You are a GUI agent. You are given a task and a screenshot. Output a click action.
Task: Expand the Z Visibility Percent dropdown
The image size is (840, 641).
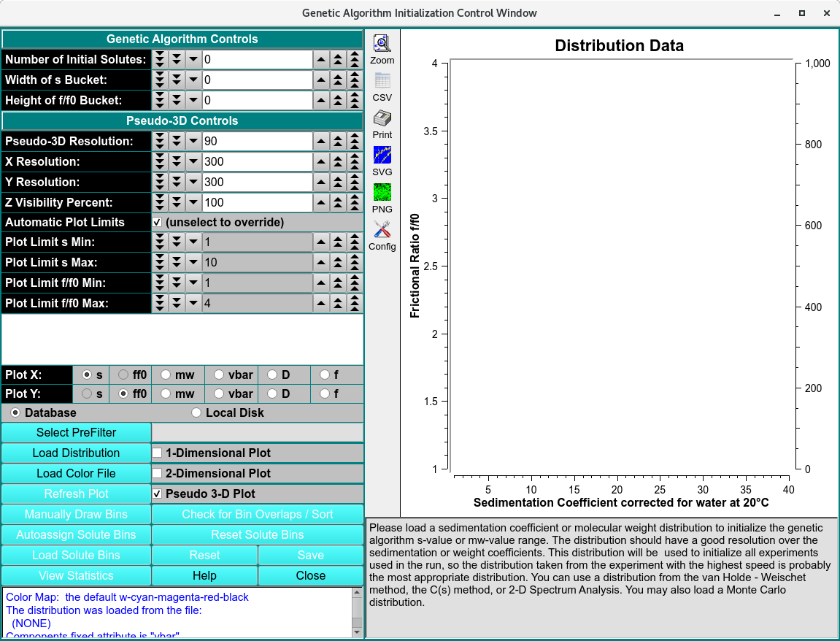(x=193, y=202)
